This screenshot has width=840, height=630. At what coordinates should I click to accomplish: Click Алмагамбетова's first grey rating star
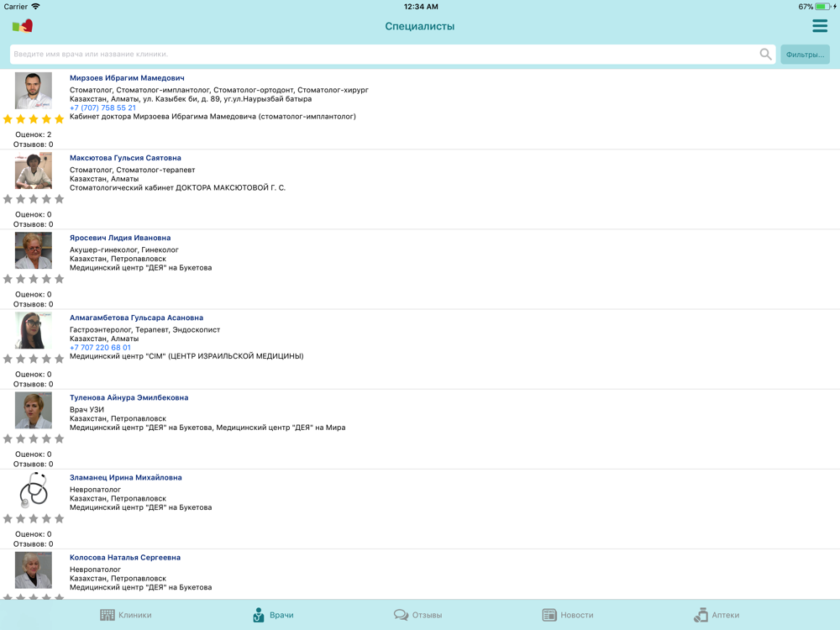point(8,359)
